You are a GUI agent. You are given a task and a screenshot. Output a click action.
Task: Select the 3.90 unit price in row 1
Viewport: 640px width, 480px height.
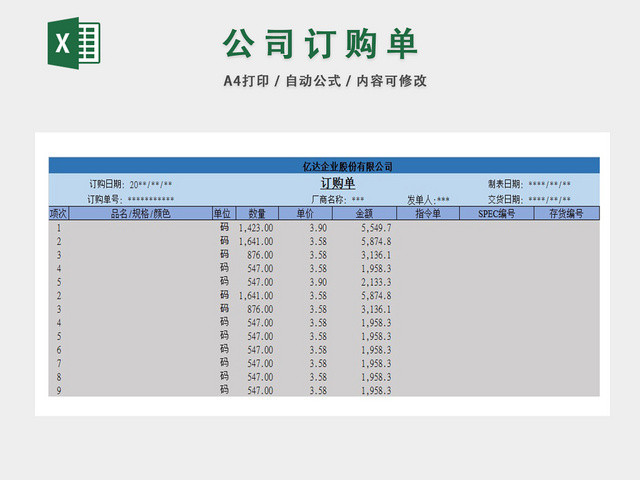[318, 228]
